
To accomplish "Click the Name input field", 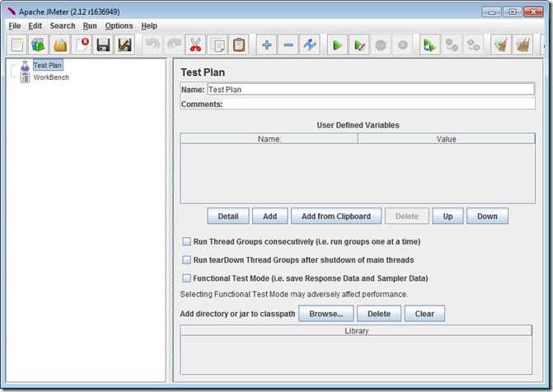I will [x=371, y=90].
